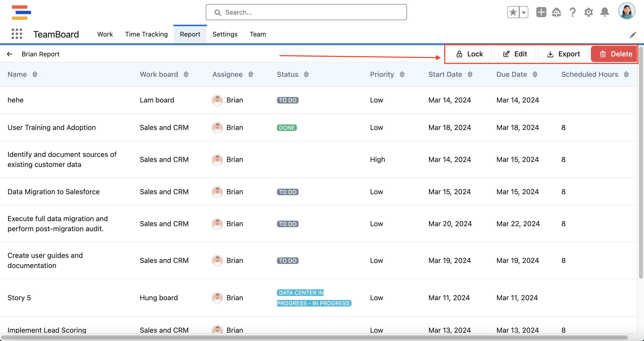This screenshot has height=341, width=644.
Task: Sort table by Name column
Action: click(x=35, y=74)
